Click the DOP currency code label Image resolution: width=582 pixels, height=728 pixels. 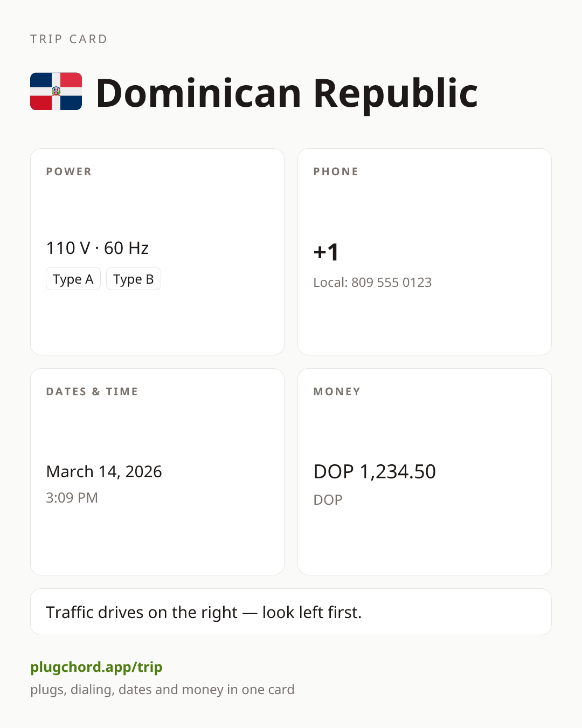coord(328,500)
